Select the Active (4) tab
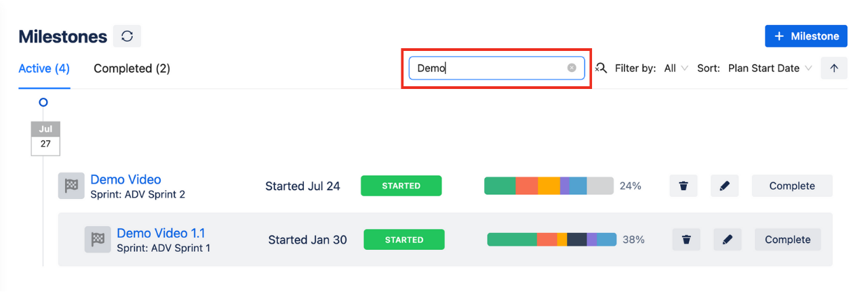 click(x=44, y=69)
